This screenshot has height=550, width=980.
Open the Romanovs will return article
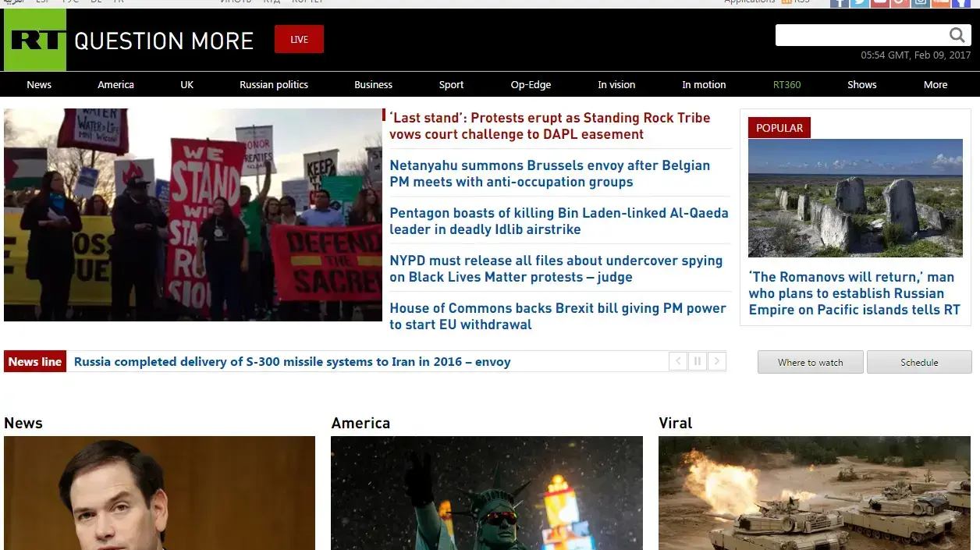pyautogui.click(x=854, y=293)
